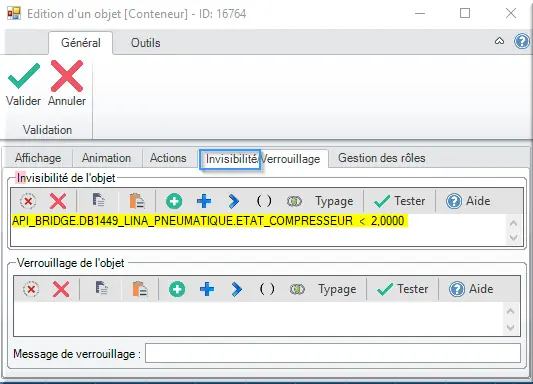Click down arrow of Invisibilité expression scrollbar
This screenshot has height=384, width=533.
(x=513, y=238)
